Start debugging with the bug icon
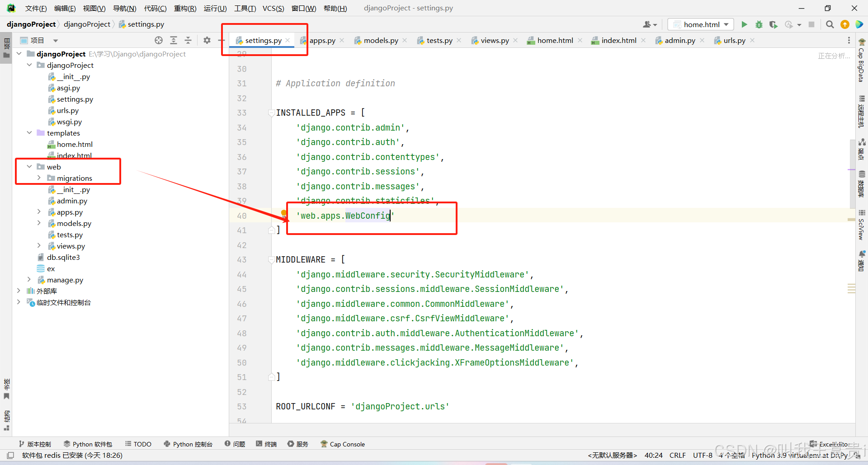 coord(759,24)
